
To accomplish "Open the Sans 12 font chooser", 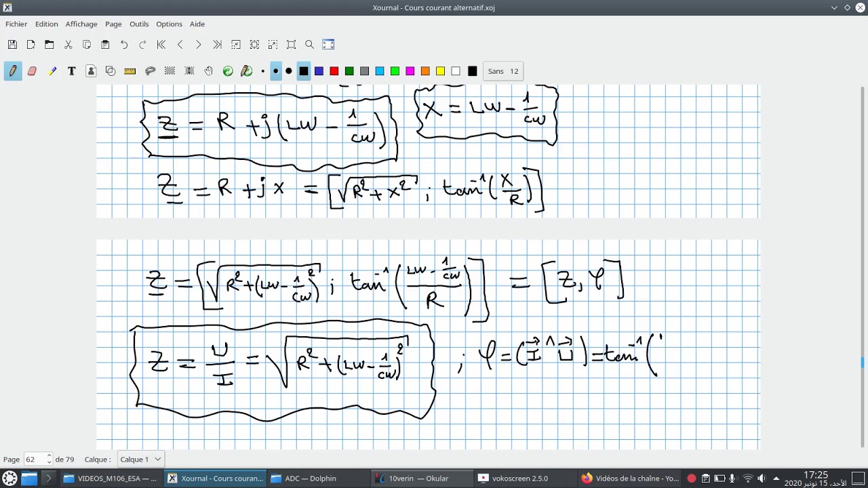I will (x=503, y=71).
